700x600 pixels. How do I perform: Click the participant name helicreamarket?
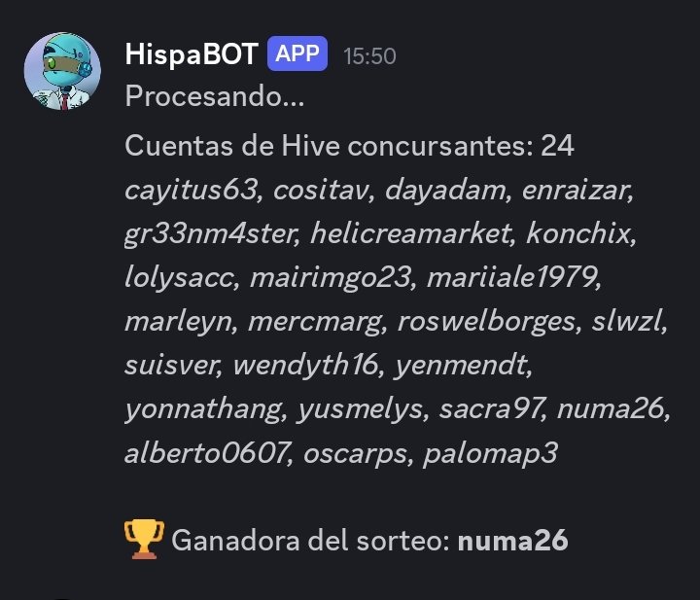(x=410, y=233)
